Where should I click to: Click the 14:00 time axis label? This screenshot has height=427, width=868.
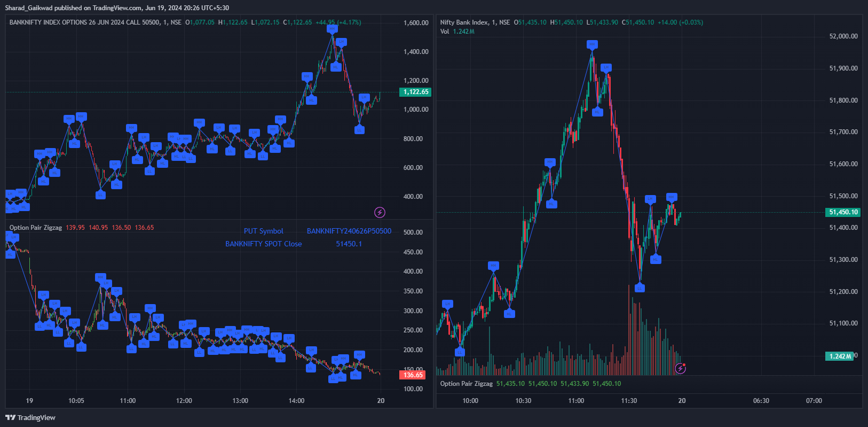tap(296, 401)
